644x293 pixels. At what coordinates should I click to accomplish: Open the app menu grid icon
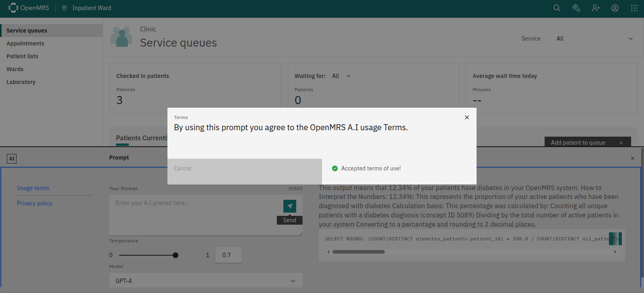634,8
